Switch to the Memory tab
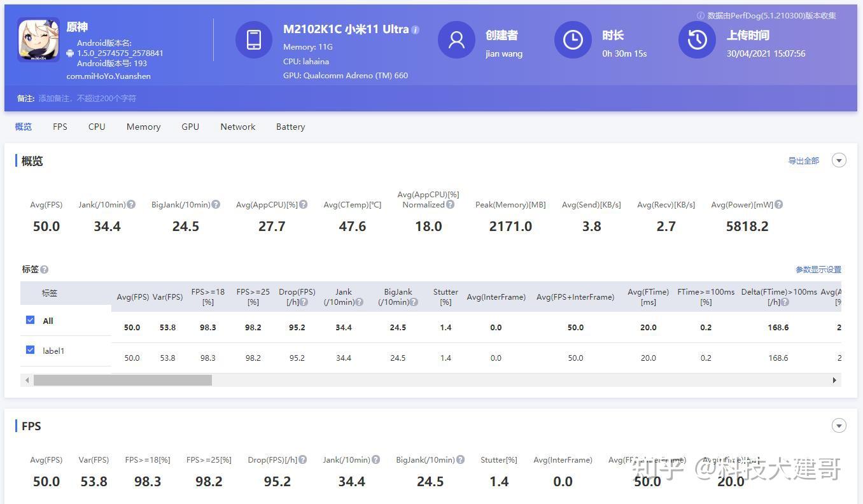 point(143,127)
